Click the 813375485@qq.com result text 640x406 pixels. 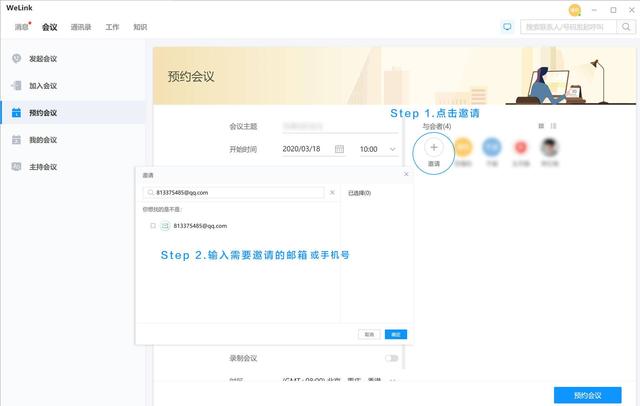click(200, 226)
